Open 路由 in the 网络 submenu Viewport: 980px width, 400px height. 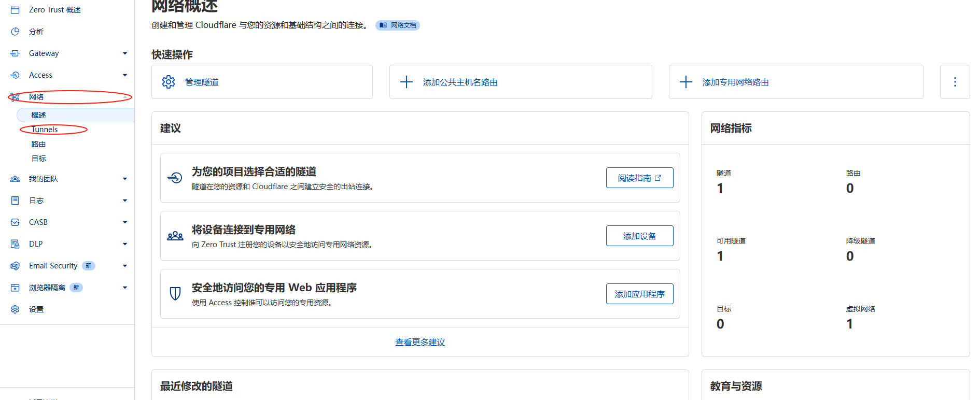(39, 144)
